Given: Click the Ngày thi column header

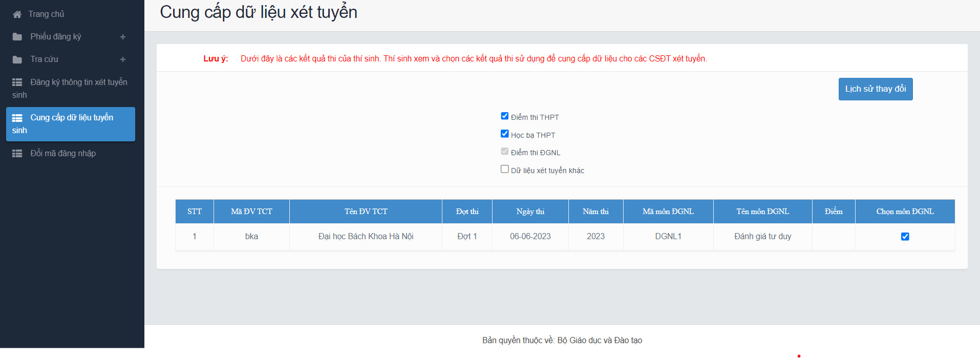Looking at the screenshot, I should click(530, 212).
